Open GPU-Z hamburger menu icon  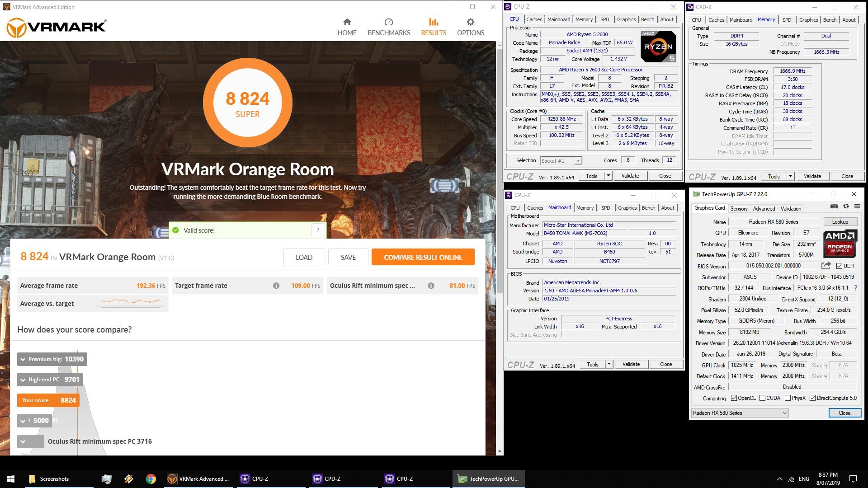[x=857, y=206]
